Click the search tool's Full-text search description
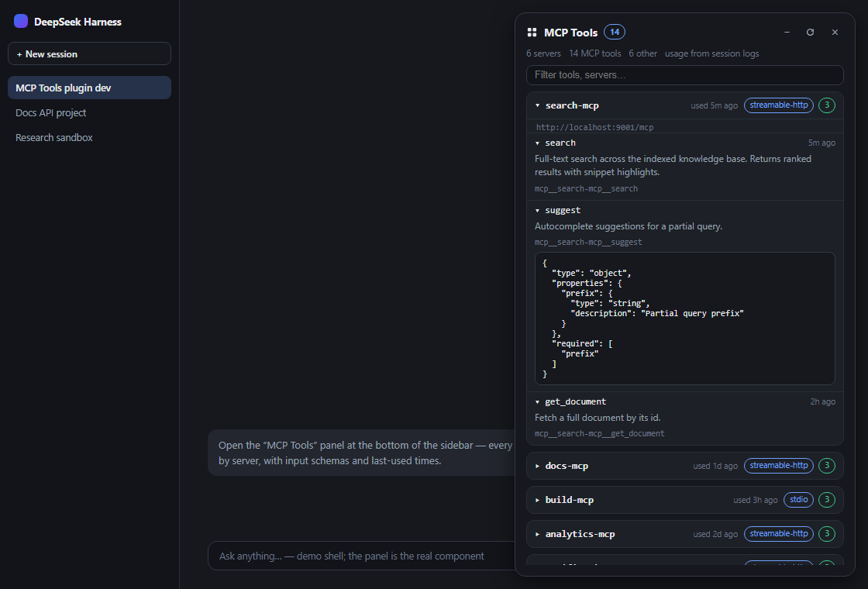Viewport: 868px width, 589px height. tap(673, 166)
